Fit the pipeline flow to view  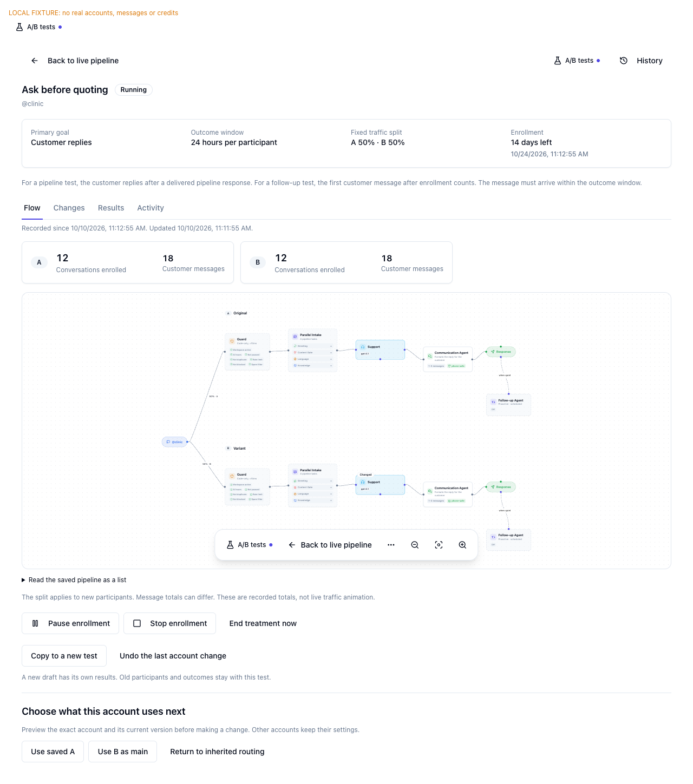439,545
